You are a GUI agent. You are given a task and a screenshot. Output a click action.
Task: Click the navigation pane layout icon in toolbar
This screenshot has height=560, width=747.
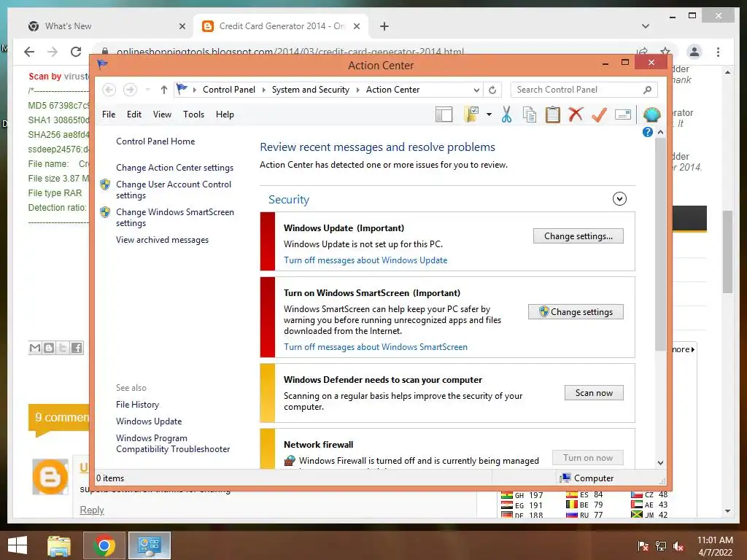tap(444, 114)
